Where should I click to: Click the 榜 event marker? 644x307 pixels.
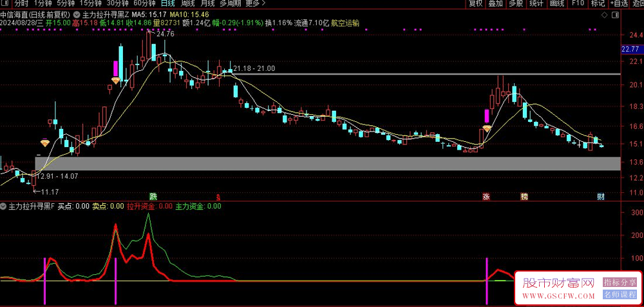tap(524, 196)
